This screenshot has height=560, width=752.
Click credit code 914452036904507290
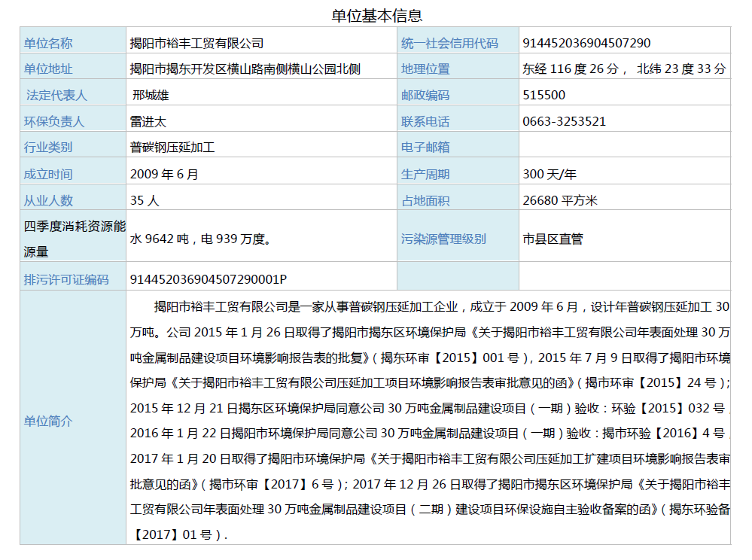[586, 43]
